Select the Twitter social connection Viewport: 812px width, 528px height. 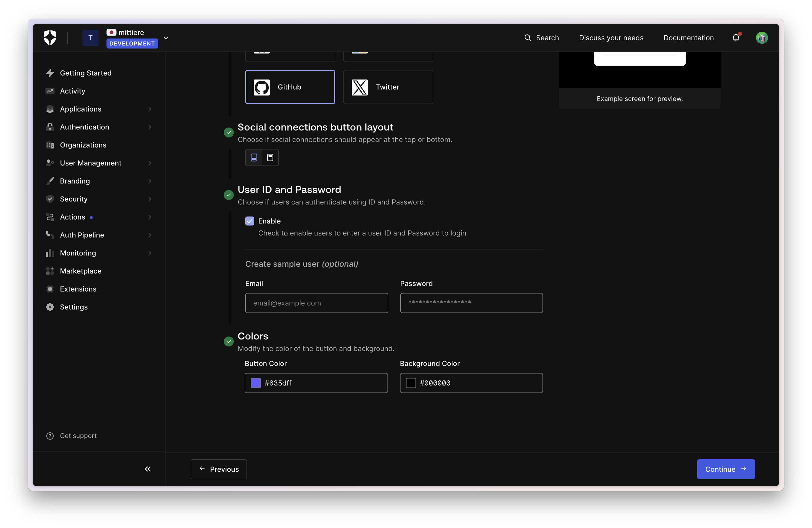[388, 87]
